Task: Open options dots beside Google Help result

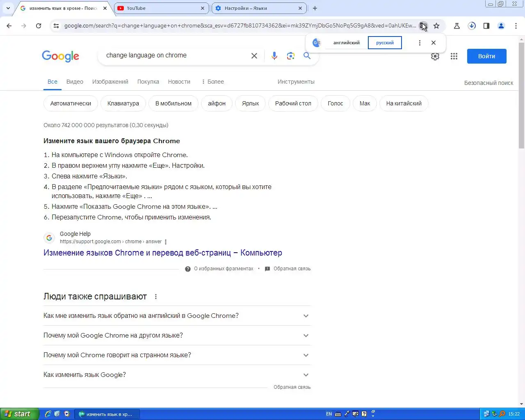Action: pos(166,242)
